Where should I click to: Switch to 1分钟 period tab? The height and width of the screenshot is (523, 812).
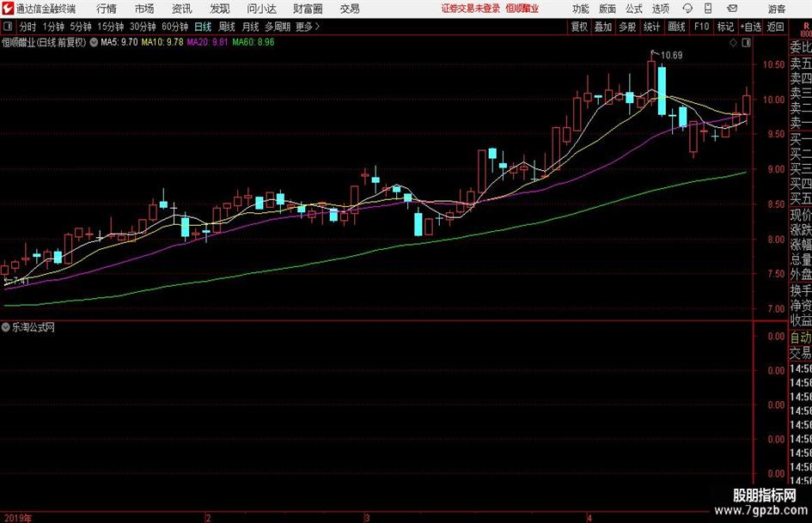tap(53, 27)
